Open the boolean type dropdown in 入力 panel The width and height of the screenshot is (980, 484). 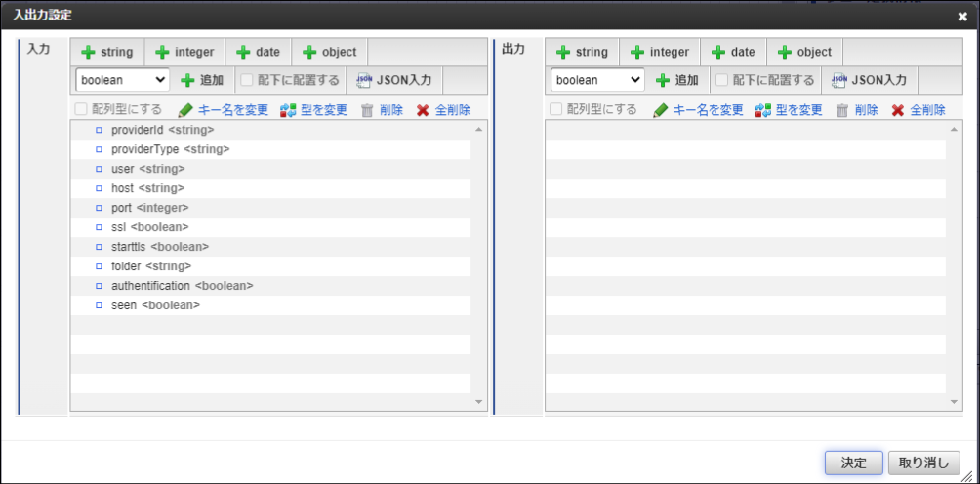123,80
